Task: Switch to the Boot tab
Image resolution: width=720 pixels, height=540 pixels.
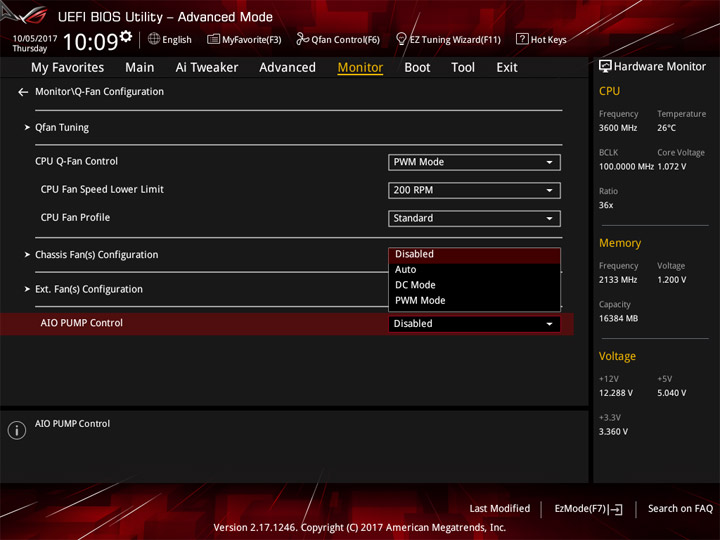Action: click(417, 68)
